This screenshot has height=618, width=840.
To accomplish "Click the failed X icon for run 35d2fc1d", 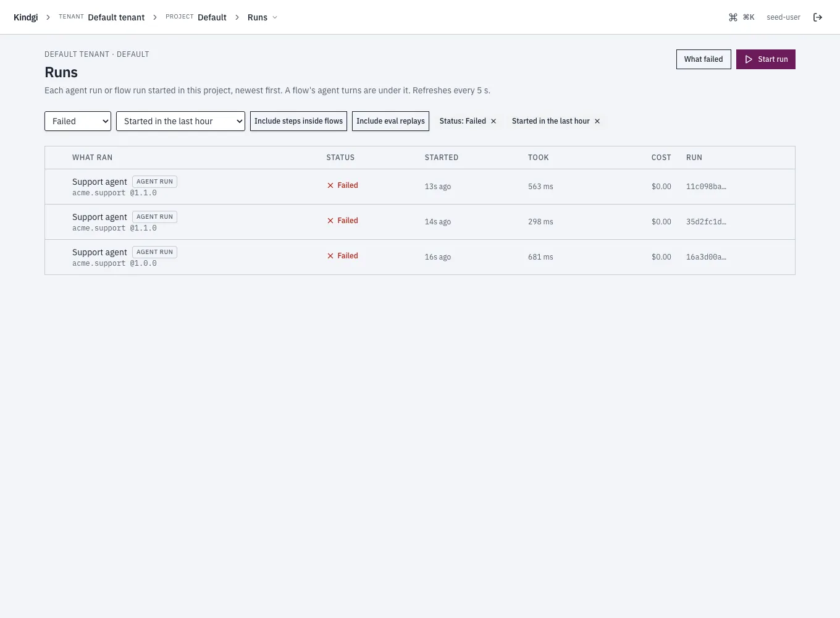I will 330,221.
